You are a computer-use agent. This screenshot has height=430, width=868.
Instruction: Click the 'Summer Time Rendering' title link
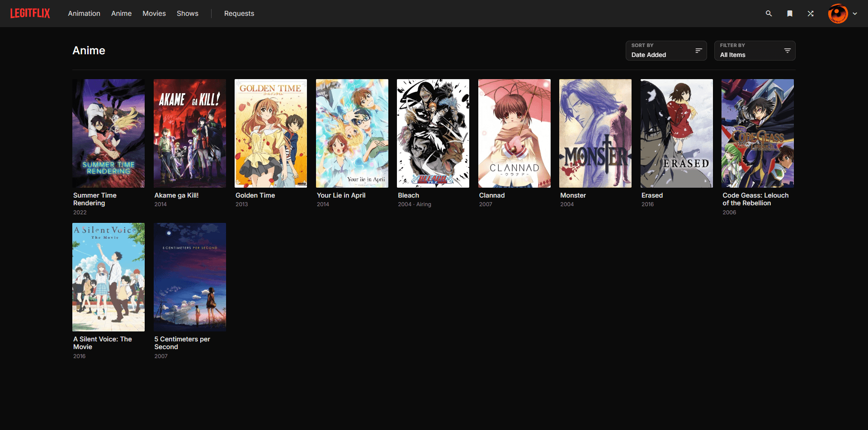(95, 199)
